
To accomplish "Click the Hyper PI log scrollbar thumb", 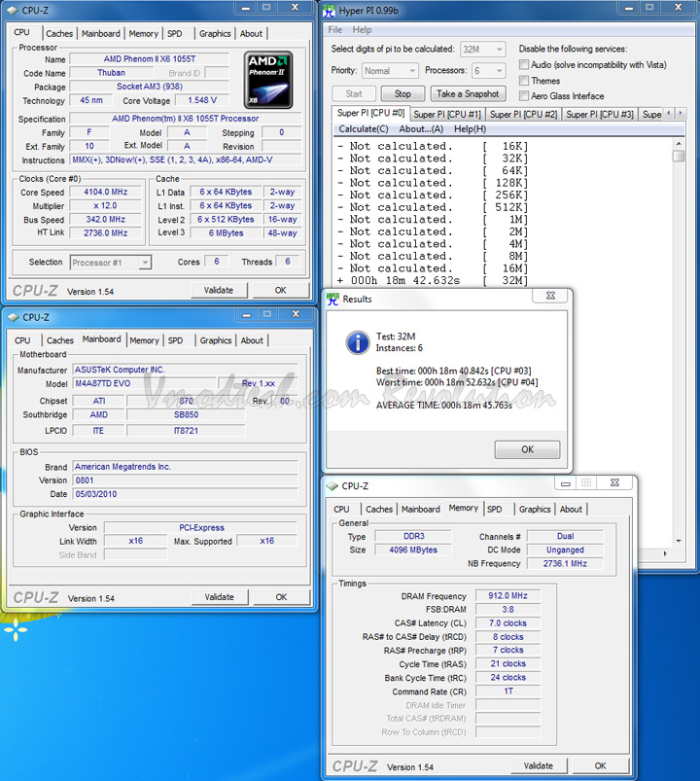I will click(678, 156).
